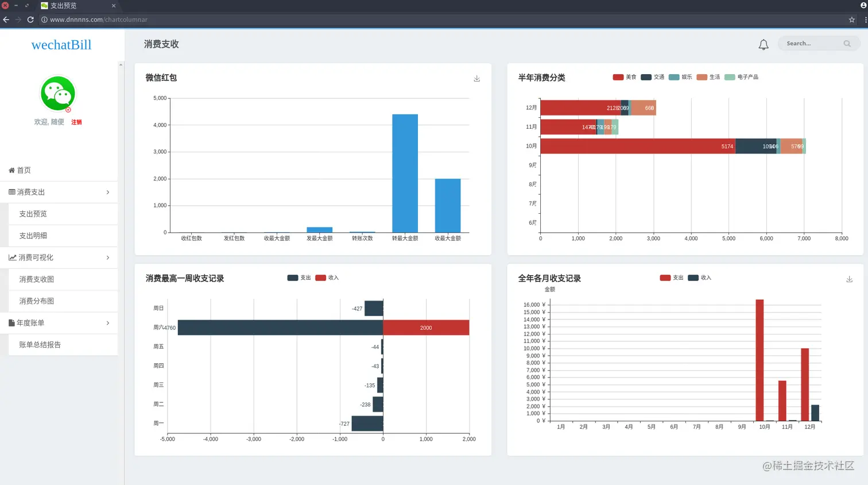Click the WeChat avatar logo
Viewport: 868px width, 485px height.
57,94
